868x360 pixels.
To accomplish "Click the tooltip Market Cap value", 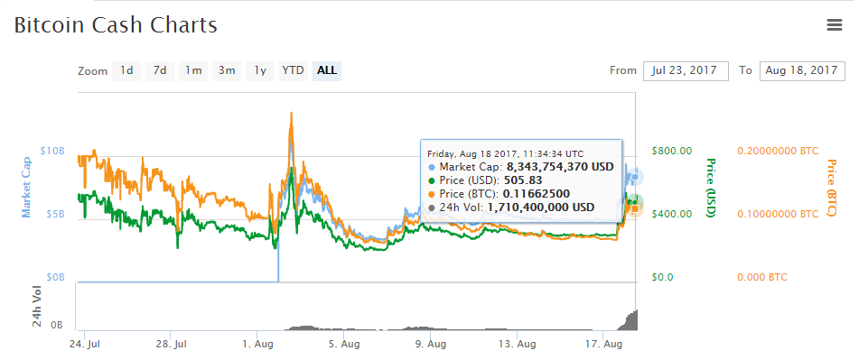I will coord(560,166).
